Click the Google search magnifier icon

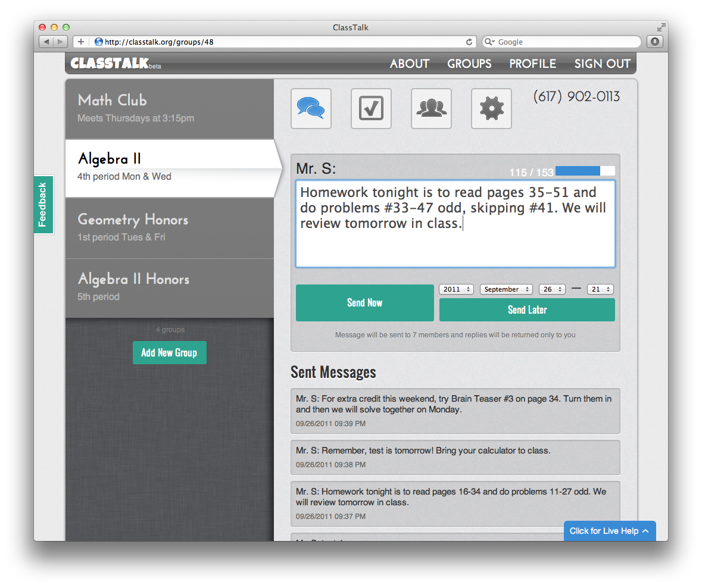pyautogui.click(x=489, y=42)
